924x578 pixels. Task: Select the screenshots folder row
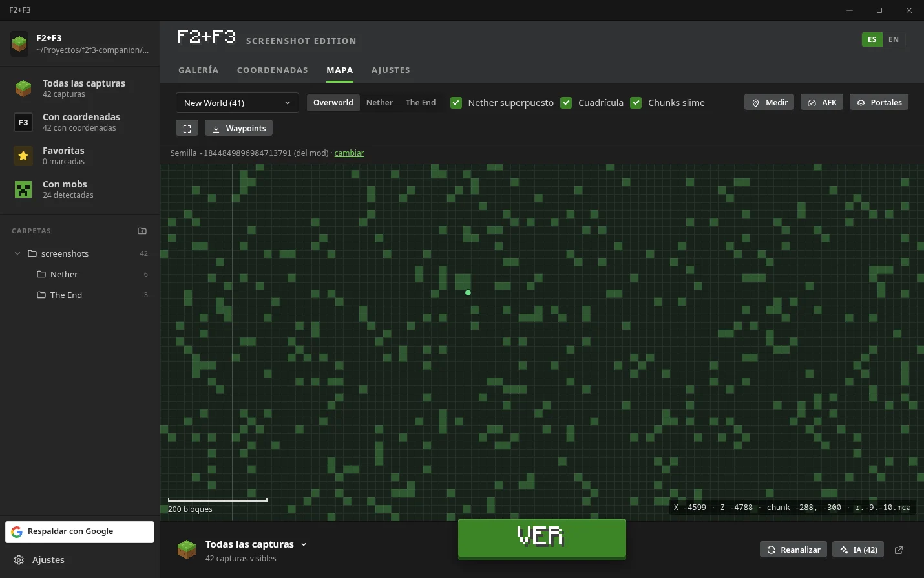coord(80,253)
